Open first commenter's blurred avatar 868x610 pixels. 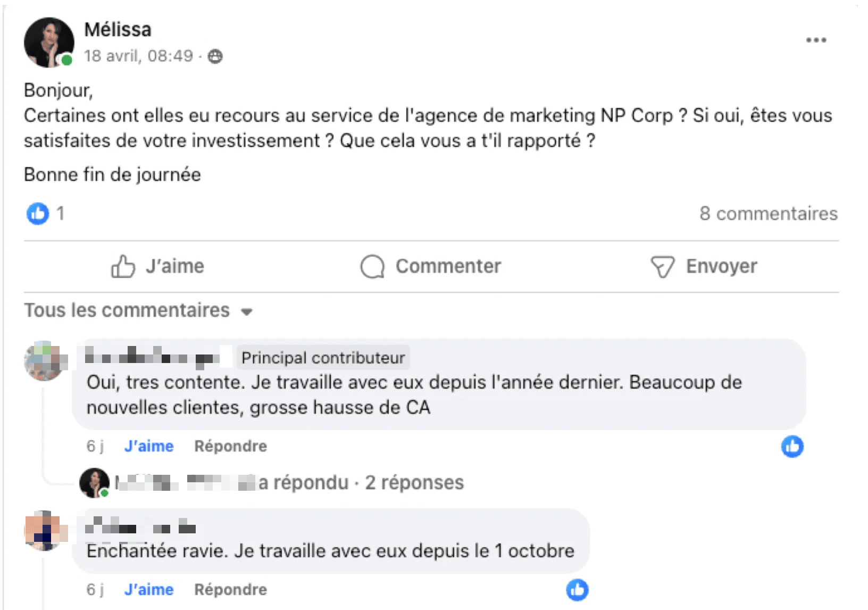tap(45, 361)
